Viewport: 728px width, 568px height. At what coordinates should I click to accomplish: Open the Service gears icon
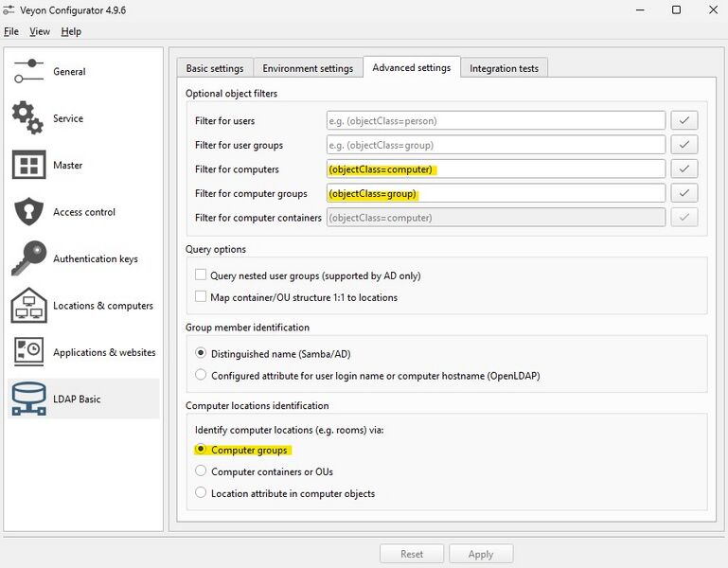tap(27, 118)
